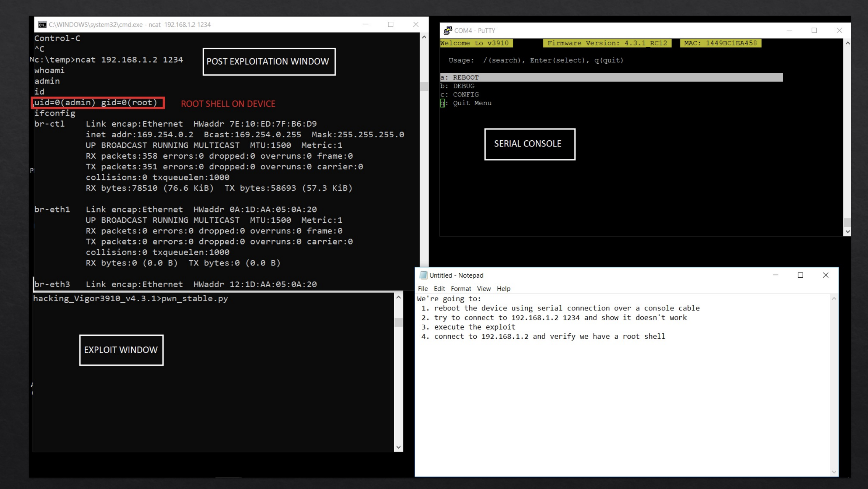The height and width of the screenshot is (489, 868).
Task: Click the 'br-eth3' interface name
Action: pos(52,284)
